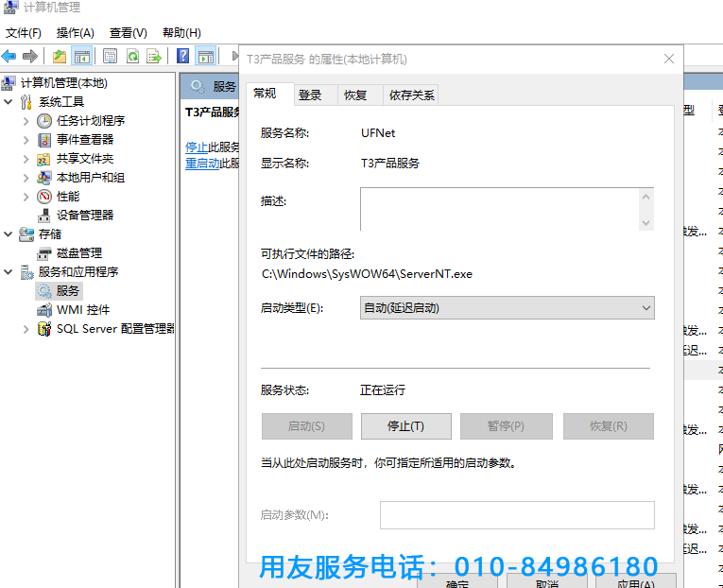The width and height of the screenshot is (723, 588).
Task: Collapse the 服务和应用程序 node
Action: [x=9, y=272]
